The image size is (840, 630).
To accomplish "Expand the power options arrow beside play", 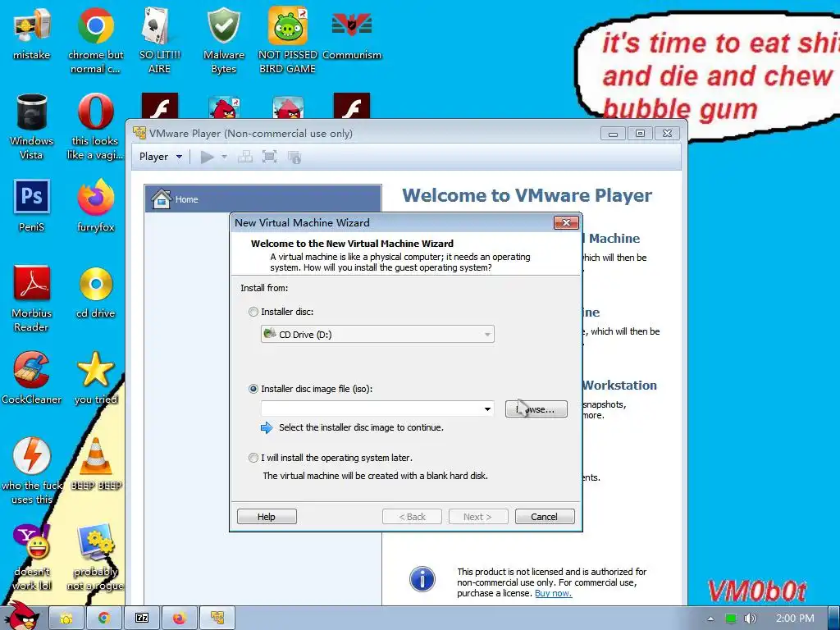I will point(225,157).
